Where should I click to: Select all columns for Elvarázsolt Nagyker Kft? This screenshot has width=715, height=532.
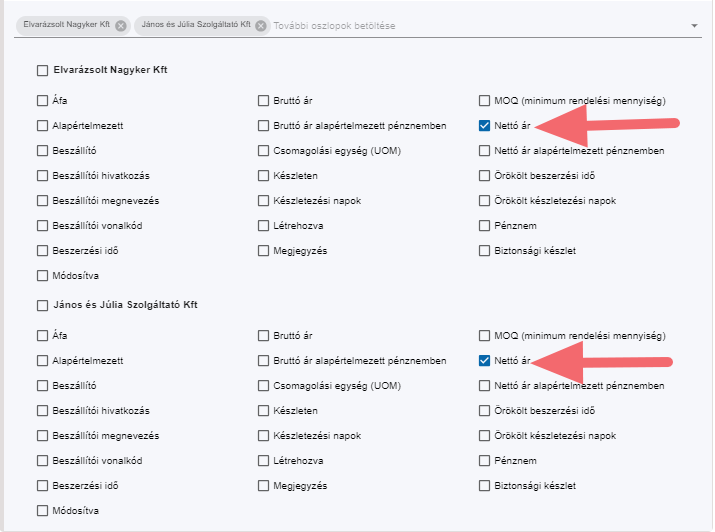coord(42,71)
